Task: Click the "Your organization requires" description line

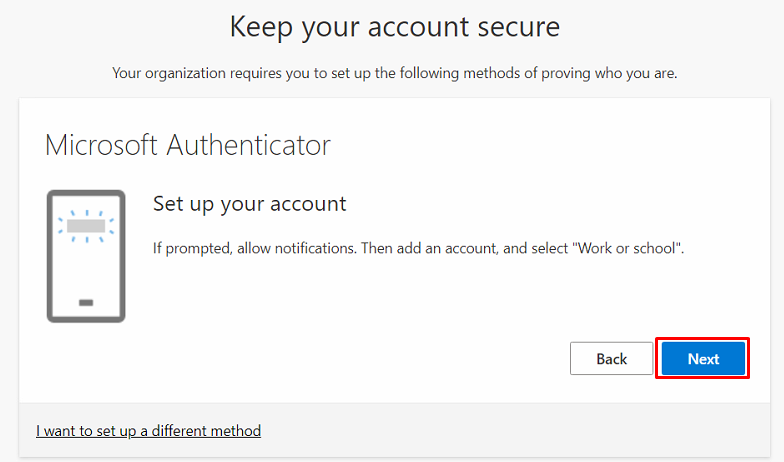Action: click(x=395, y=72)
